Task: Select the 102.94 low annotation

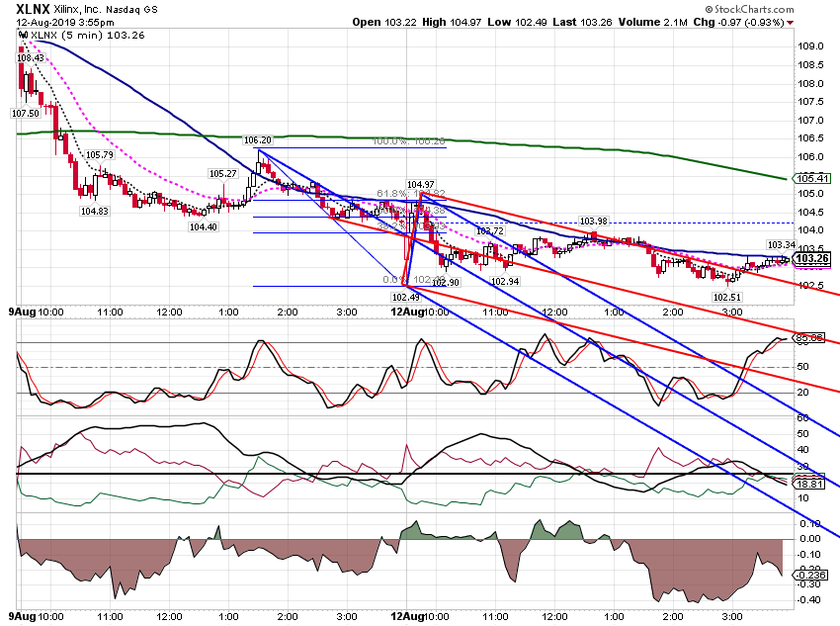Action: pos(505,282)
